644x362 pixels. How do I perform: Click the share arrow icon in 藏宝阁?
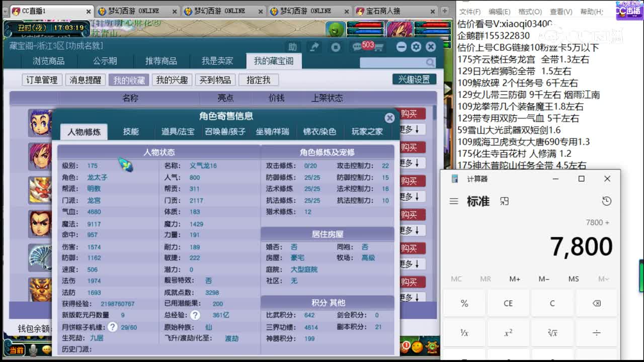(x=314, y=46)
